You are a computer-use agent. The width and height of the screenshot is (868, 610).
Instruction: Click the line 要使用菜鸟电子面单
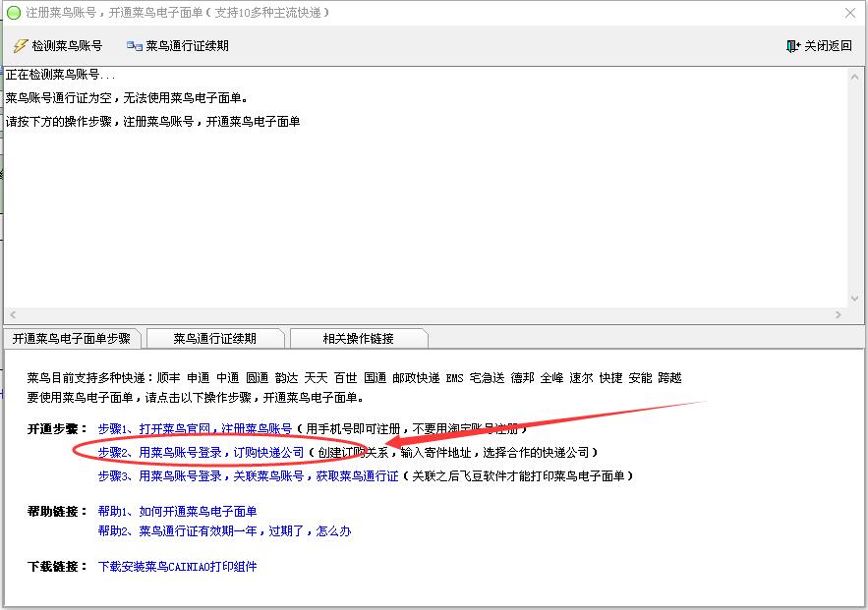click(196, 397)
